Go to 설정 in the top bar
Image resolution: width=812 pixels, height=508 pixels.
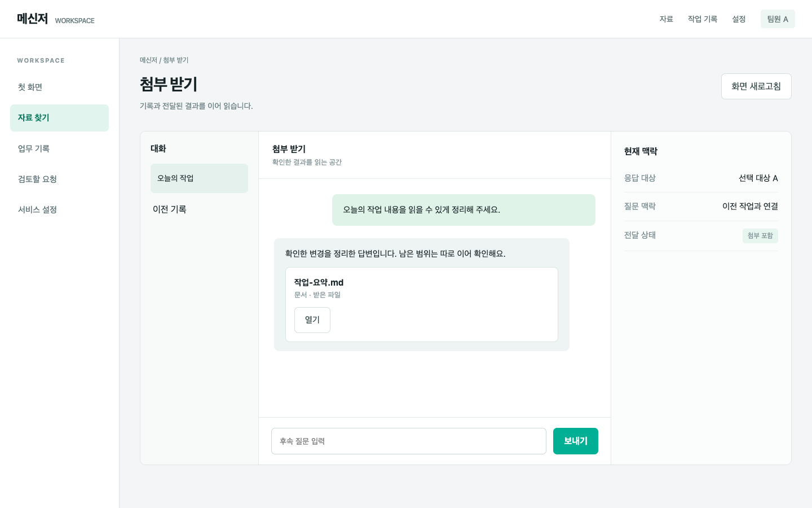pyautogui.click(x=739, y=19)
